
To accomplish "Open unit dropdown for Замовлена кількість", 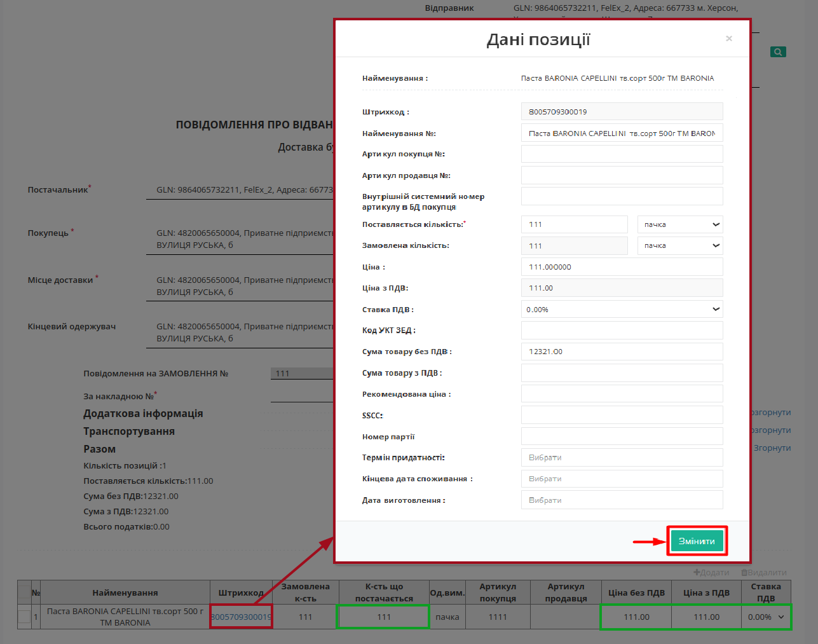I will pos(680,245).
